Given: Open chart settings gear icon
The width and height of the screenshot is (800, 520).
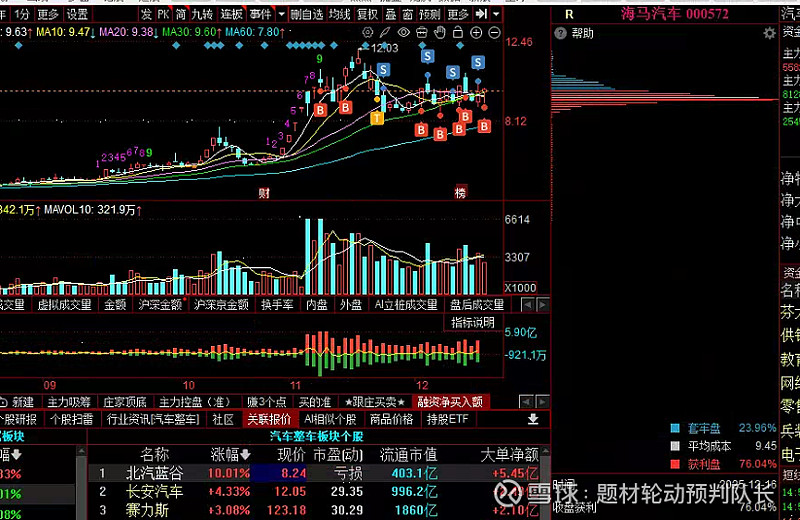Looking at the screenshot, I should (367, 33).
